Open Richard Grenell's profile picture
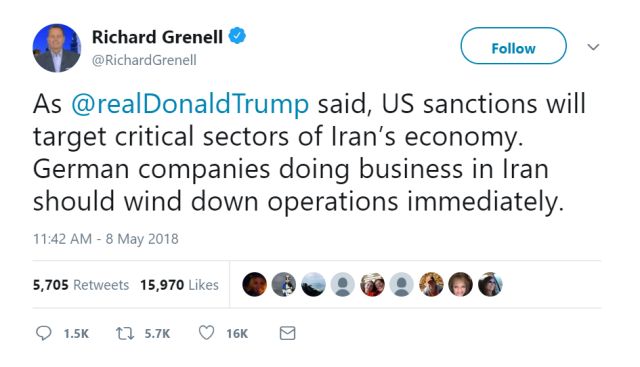The height and width of the screenshot is (367, 640). [57, 48]
